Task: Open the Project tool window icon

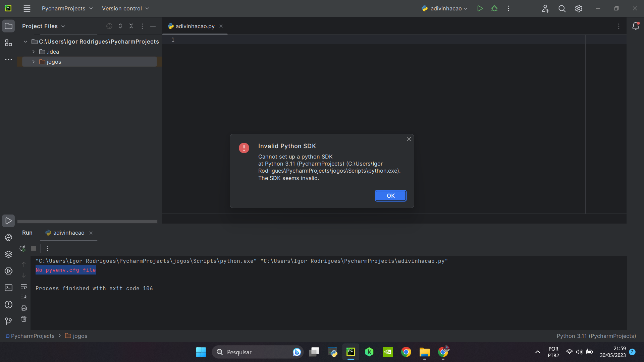Action: (8, 26)
